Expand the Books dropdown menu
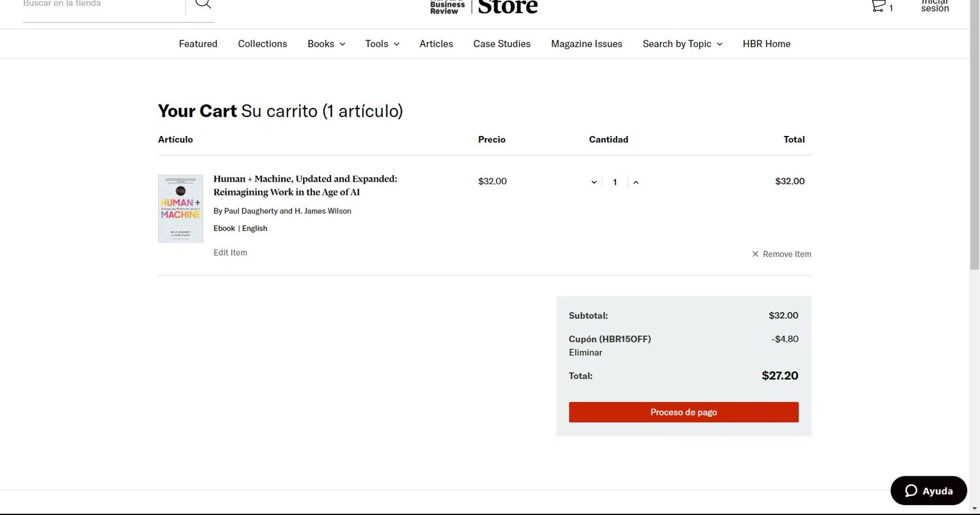The image size is (980, 515). click(327, 44)
